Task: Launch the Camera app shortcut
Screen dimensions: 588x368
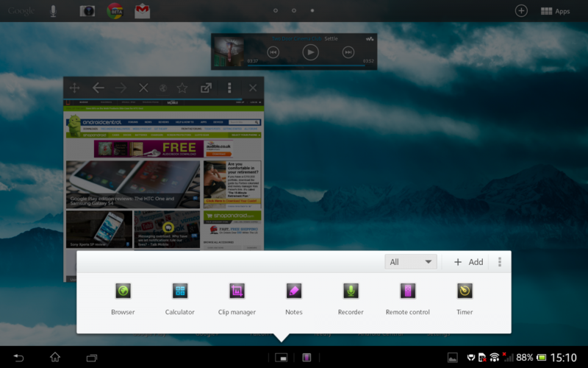Action: click(x=87, y=11)
